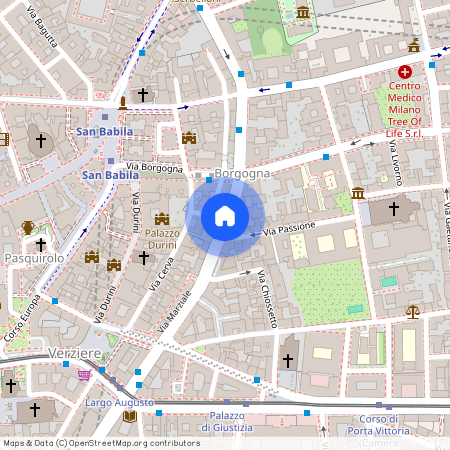The image size is (450, 450).
Task: Select the upper San Babila station label
Action: coord(104,132)
